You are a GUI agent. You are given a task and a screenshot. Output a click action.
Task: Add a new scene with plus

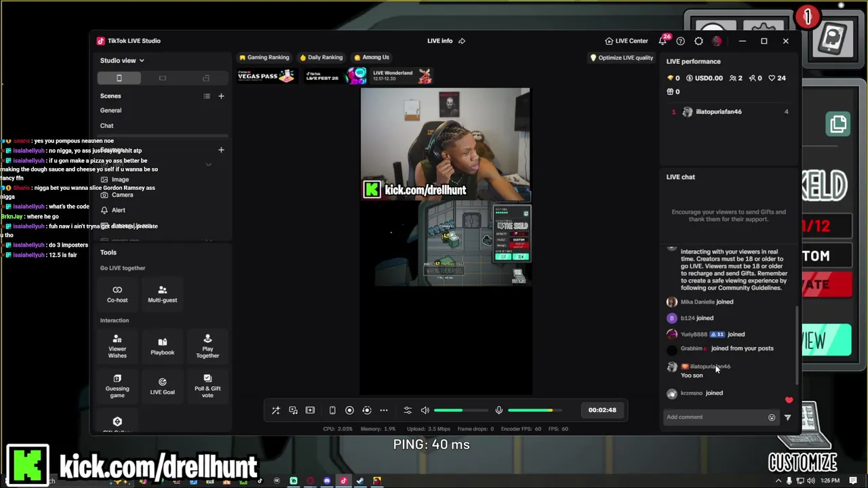coord(221,96)
